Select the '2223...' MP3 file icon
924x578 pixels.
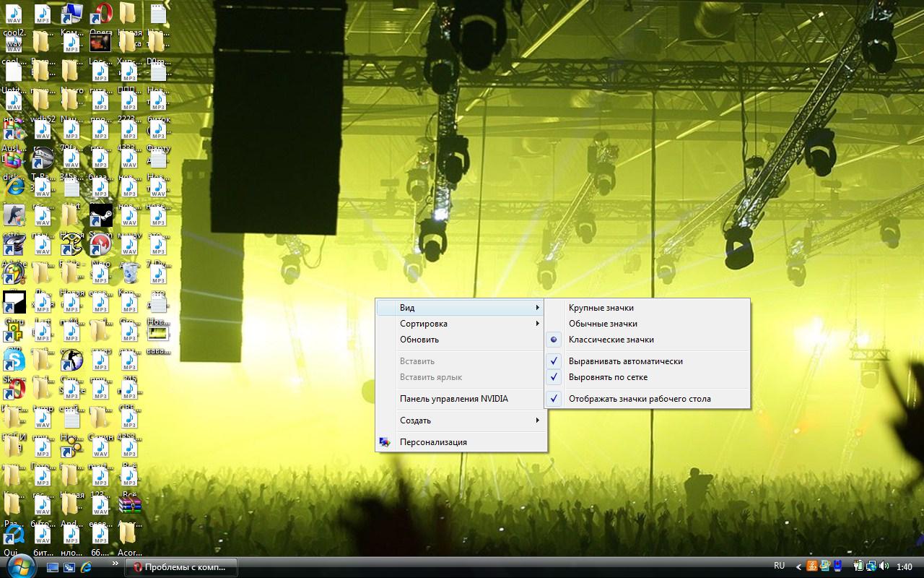pos(129,100)
